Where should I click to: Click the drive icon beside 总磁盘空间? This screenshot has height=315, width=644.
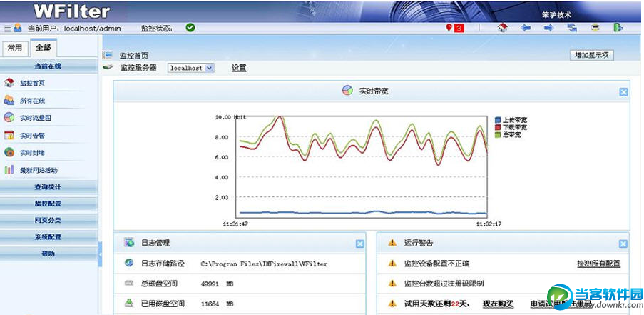129,284
